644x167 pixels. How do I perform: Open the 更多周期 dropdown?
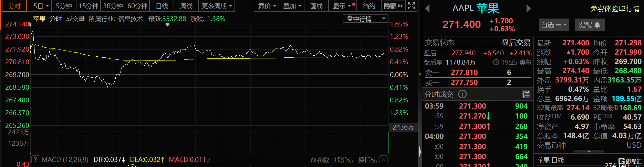[217, 6]
